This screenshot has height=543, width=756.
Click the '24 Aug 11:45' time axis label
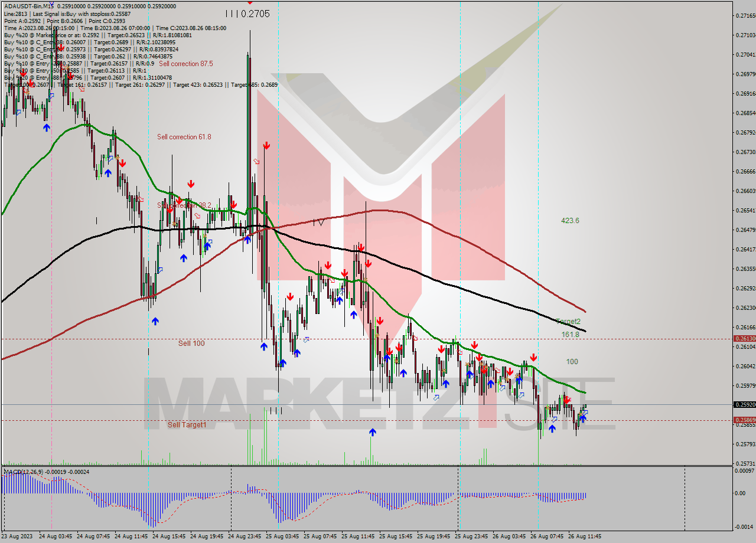pyautogui.click(x=131, y=537)
